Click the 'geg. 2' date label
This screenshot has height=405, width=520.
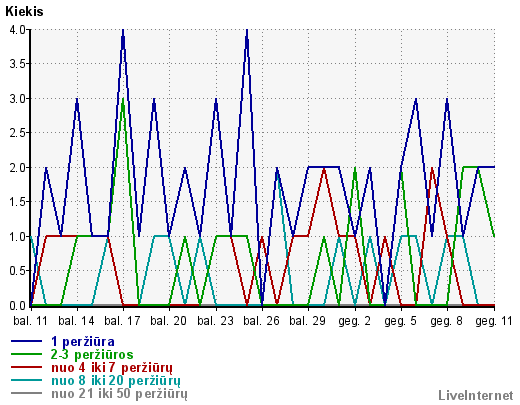click(x=355, y=321)
